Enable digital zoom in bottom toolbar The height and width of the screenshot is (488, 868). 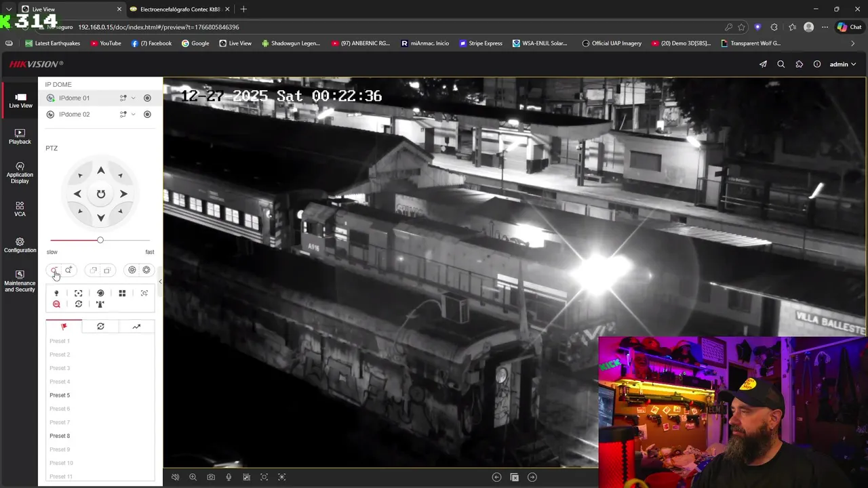193,477
